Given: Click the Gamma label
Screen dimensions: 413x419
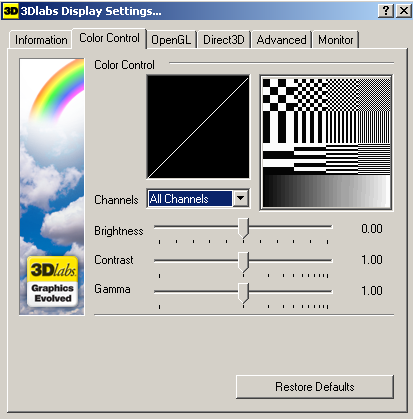Looking at the screenshot, I should pyautogui.click(x=112, y=289).
